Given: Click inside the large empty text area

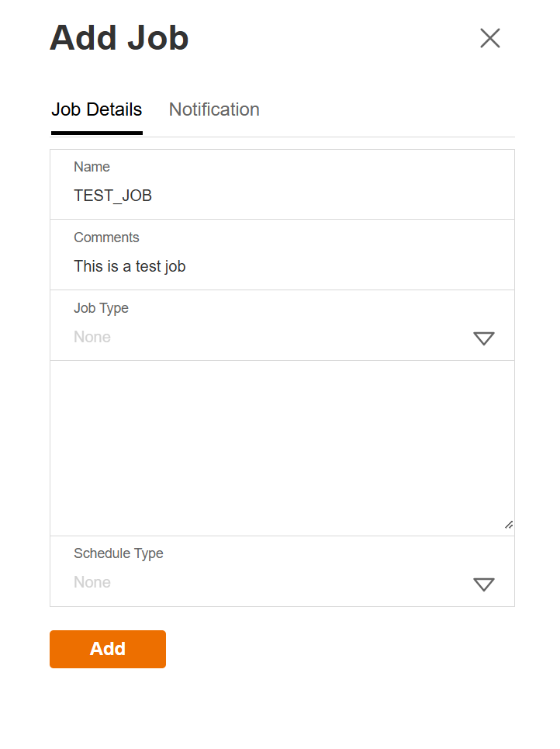Looking at the screenshot, I should tap(282, 448).
